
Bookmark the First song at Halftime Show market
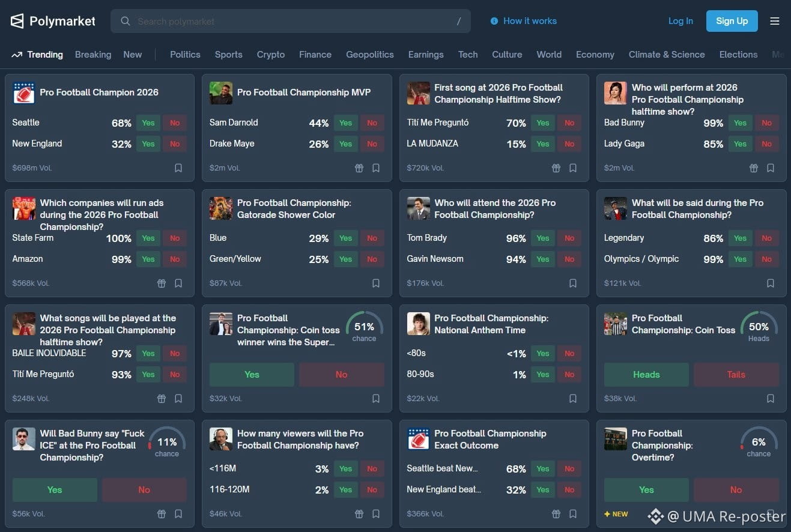[573, 168]
